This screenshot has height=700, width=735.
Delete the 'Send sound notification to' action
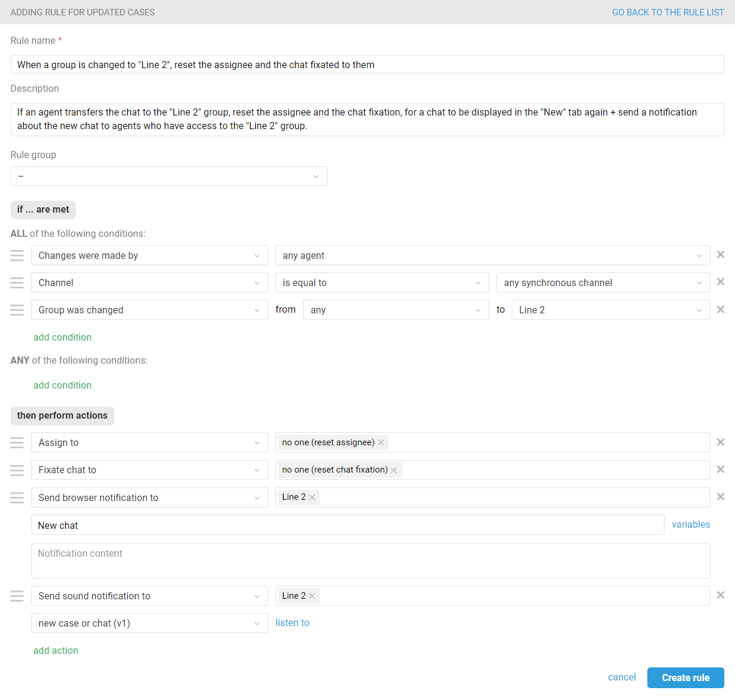click(x=720, y=595)
